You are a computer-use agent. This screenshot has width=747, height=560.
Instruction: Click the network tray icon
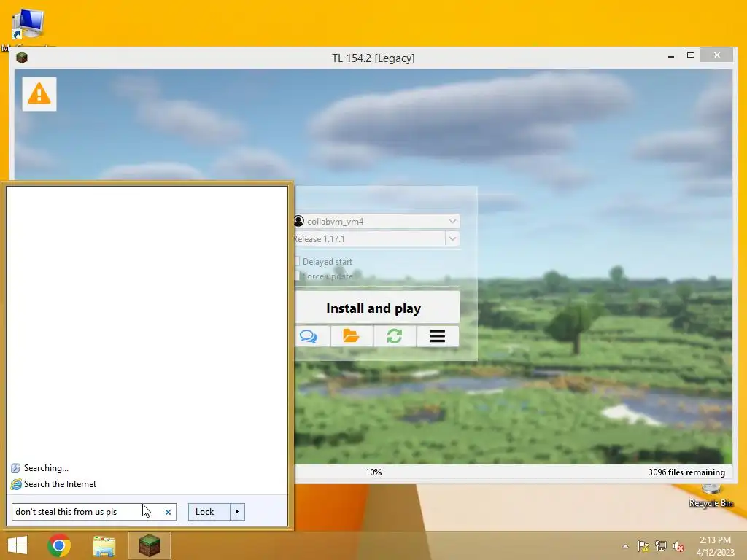coord(661,546)
